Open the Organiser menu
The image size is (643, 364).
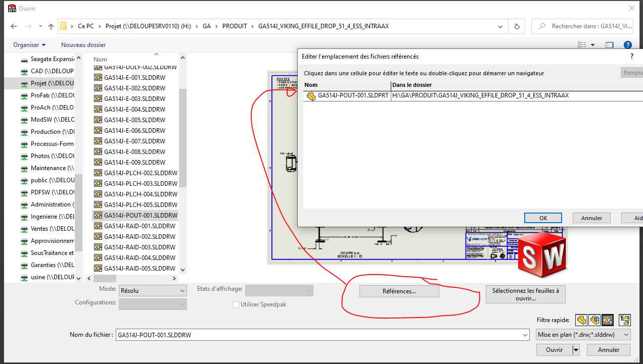(29, 45)
